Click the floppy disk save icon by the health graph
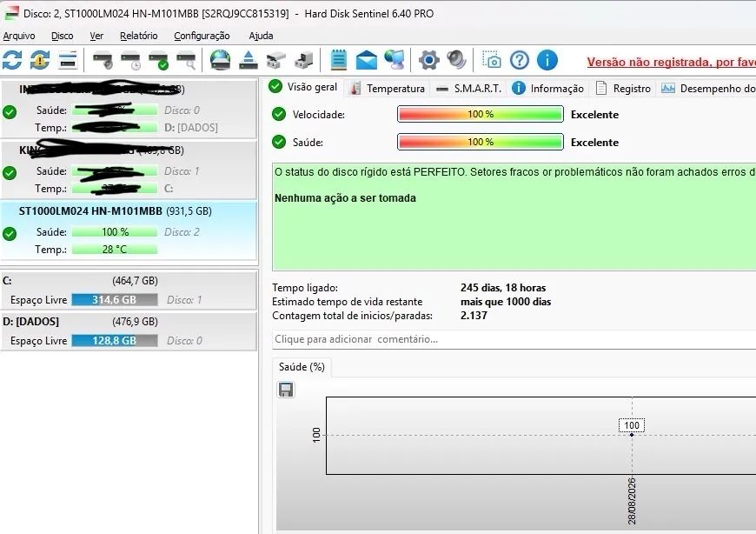This screenshot has width=756, height=534. click(286, 390)
